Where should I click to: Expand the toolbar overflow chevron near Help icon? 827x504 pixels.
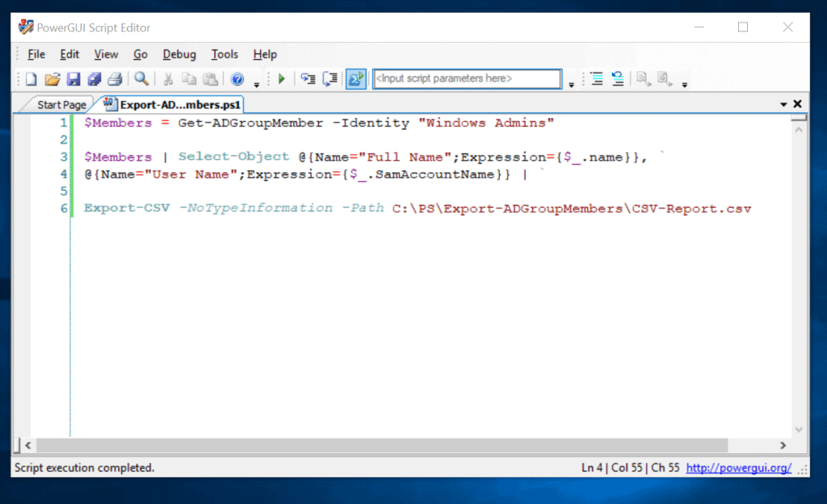pos(256,82)
